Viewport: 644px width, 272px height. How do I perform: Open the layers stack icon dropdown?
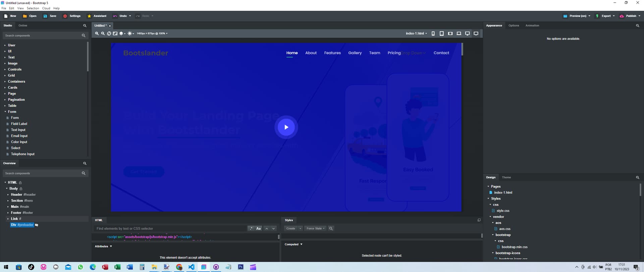122,34
